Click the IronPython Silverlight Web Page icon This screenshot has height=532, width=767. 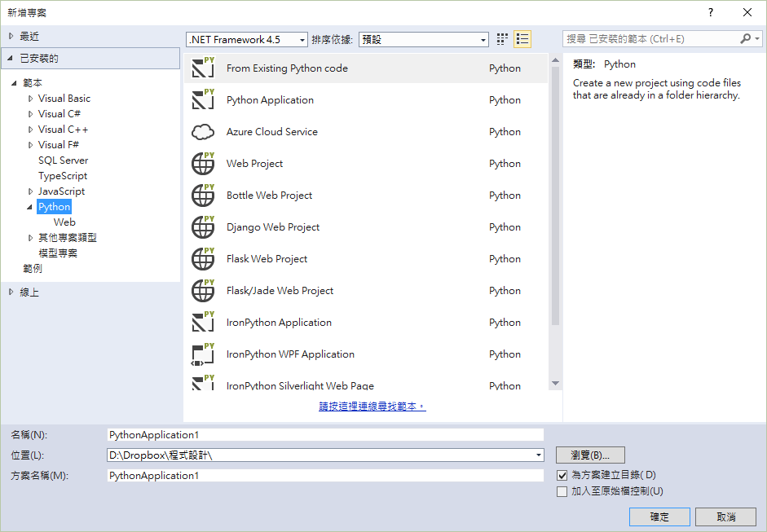click(203, 382)
